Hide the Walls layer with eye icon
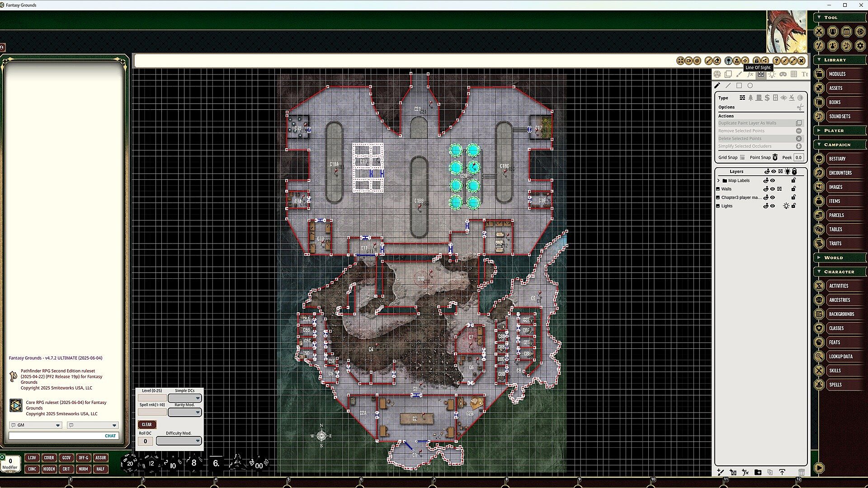Viewport: 868px width, 488px height. 773,189
